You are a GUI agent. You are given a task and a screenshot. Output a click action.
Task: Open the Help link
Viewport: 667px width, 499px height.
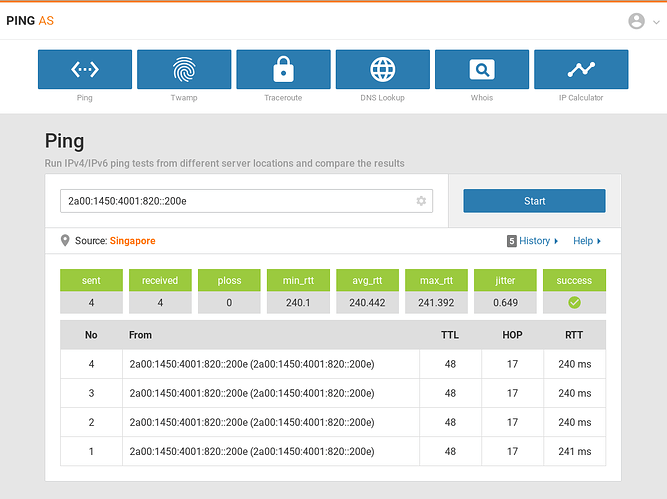587,241
